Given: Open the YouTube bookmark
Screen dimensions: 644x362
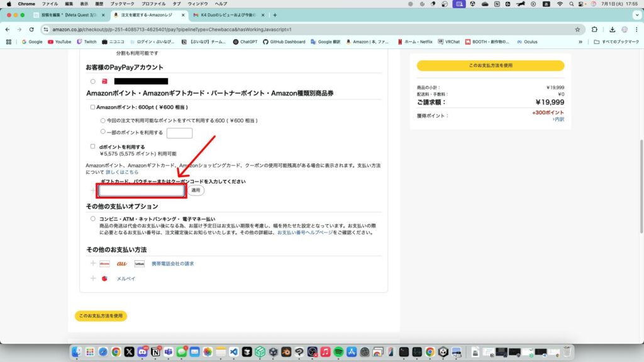Looking at the screenshot, I should pyautogui.click(x=58, y=42).
